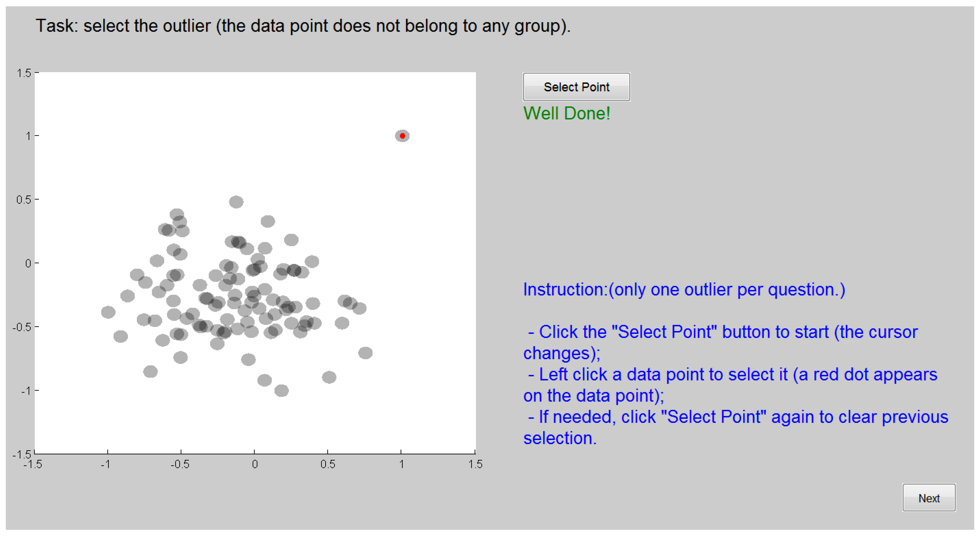980x537 pixels.
Task: Select the leftmost gray data point in the plot
Action: click(108, 312)
